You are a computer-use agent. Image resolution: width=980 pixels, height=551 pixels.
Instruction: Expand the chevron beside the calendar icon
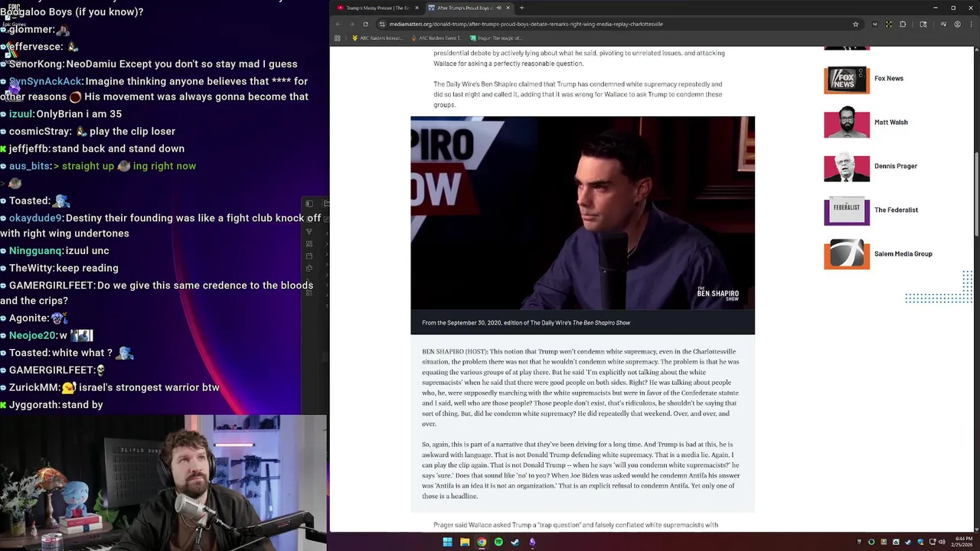327,255
